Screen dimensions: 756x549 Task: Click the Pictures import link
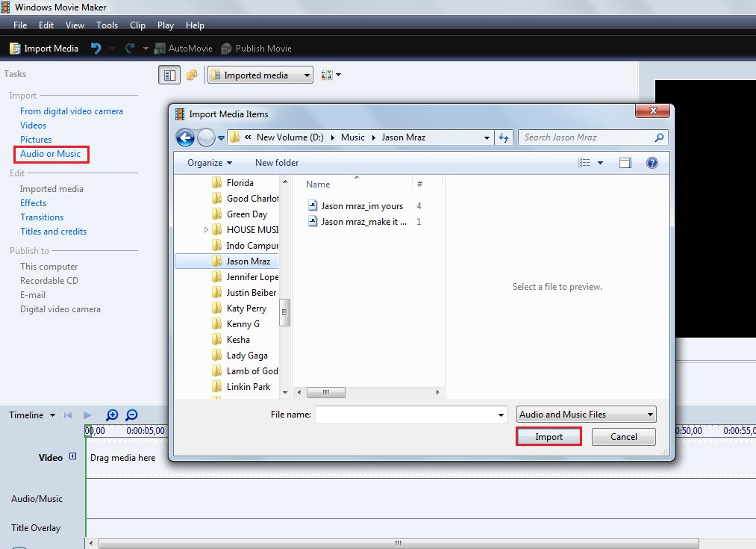pyautogui.click(x=36, y=140)
